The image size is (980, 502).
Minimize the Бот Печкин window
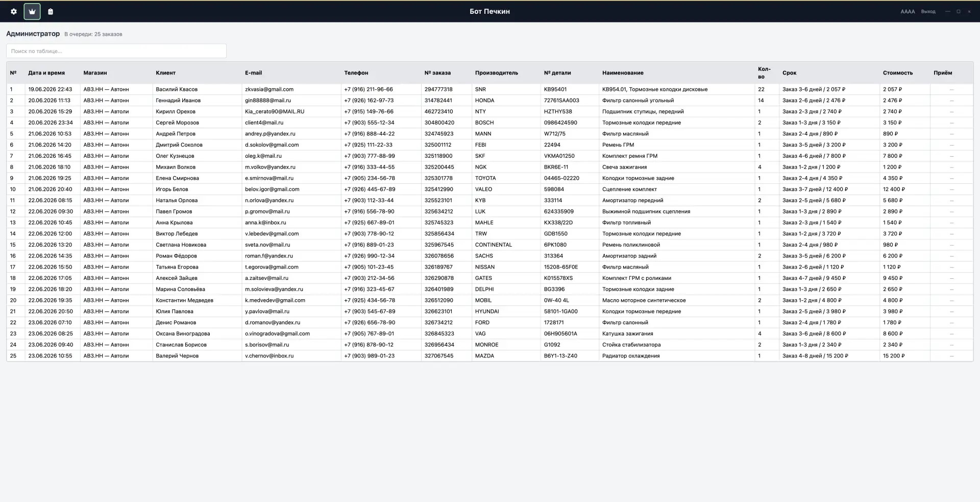(948, 11)
